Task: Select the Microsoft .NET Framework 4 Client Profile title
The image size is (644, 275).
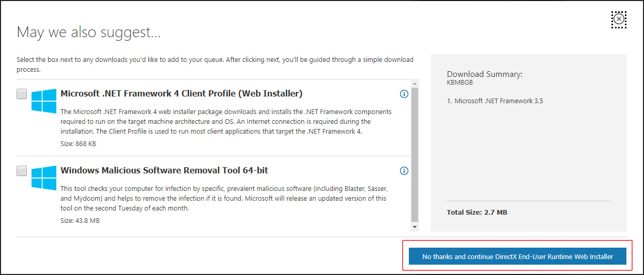Action: [181, 94]
